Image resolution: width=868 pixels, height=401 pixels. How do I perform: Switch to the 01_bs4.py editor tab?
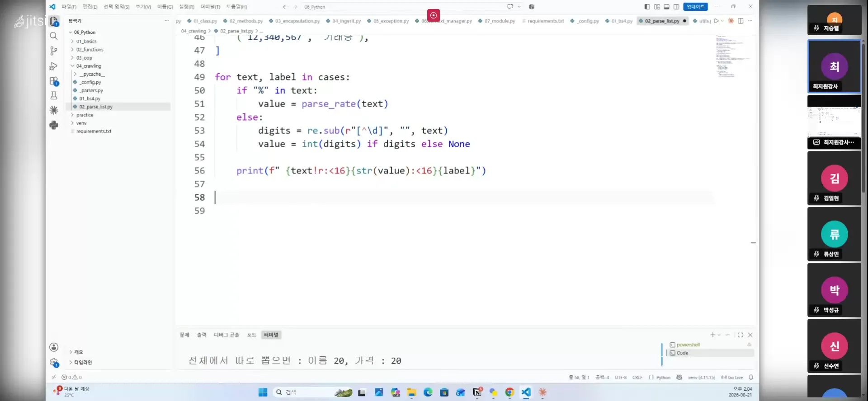[x=619, y=21]
